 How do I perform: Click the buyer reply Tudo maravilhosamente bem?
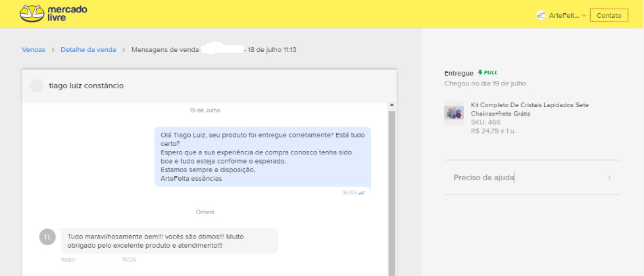coord(170,241)
